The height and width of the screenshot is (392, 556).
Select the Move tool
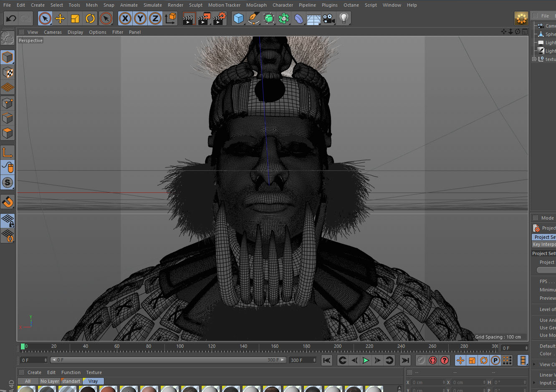tap(60, 18)
